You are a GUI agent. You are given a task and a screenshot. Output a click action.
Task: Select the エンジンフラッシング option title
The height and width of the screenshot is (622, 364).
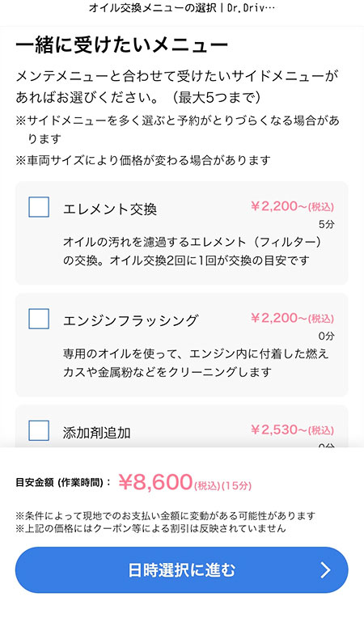130,321
